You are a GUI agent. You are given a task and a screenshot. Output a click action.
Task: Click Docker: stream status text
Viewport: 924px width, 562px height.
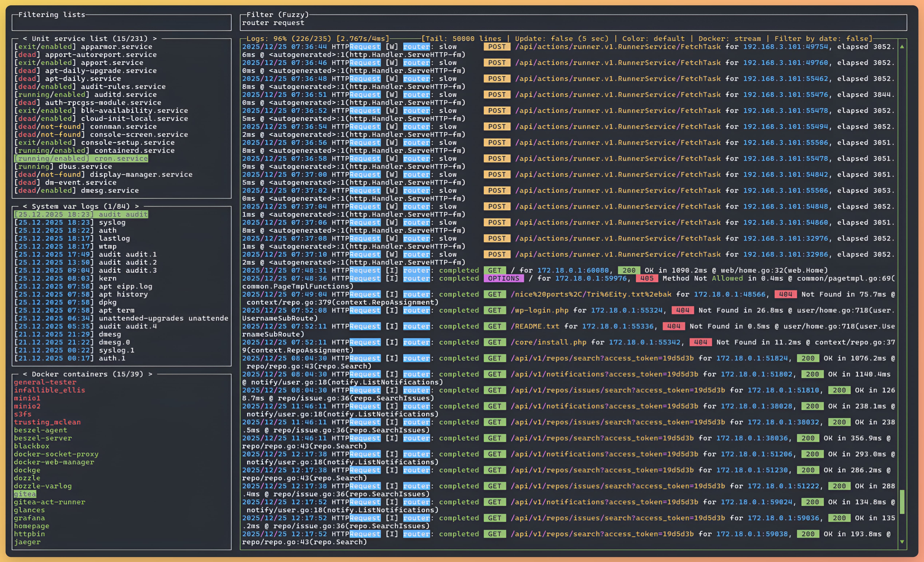[729, 39]
